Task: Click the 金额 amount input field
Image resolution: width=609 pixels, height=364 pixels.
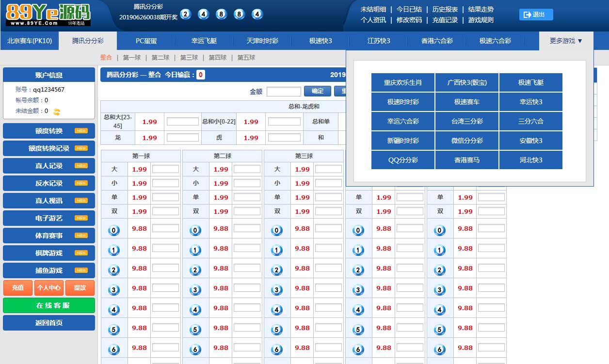Action: [284, 92]
